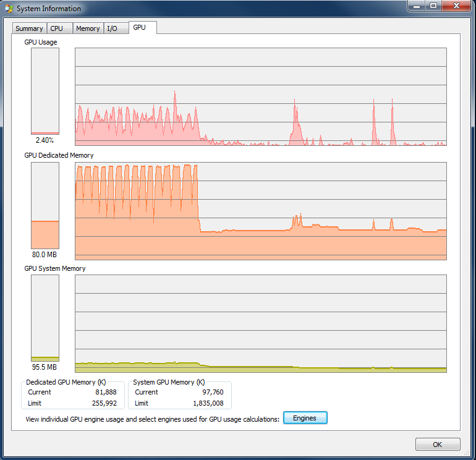This screenshot has height=460, width=476.
Task: Maximize the System Information window
Action: coord(433,6)
